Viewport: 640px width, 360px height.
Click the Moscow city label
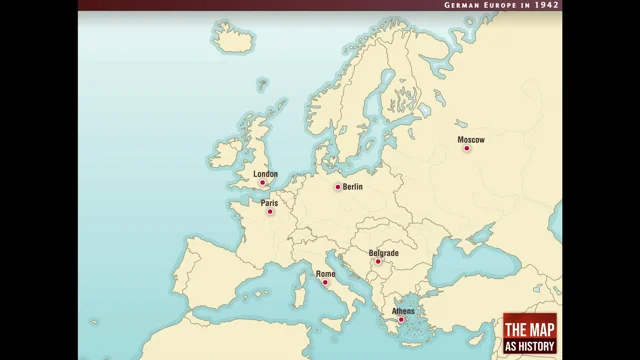tap(471, 140)
